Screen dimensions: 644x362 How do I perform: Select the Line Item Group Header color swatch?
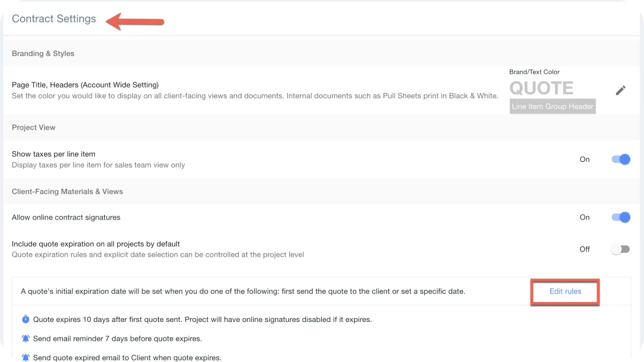point(552,106)
